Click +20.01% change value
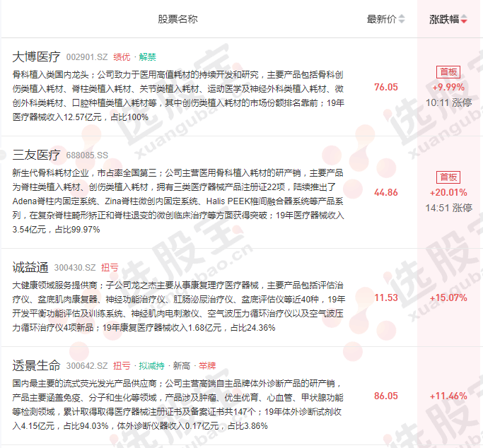Screen dimensions: 483x448 448,193
